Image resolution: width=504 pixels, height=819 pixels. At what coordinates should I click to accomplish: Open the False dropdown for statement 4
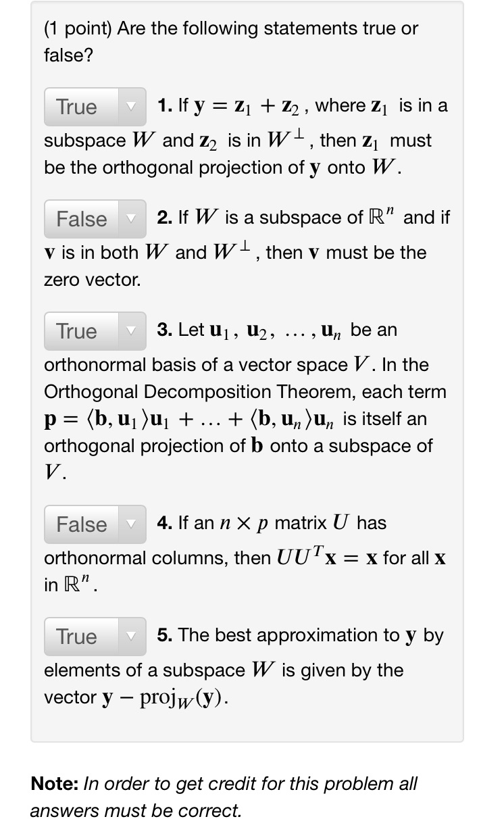[x=88, y=524]
